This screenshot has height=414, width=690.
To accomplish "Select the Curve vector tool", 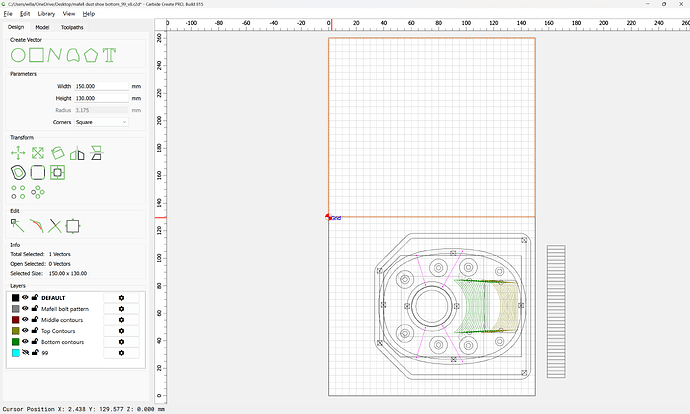I will [x=73, y=55].
